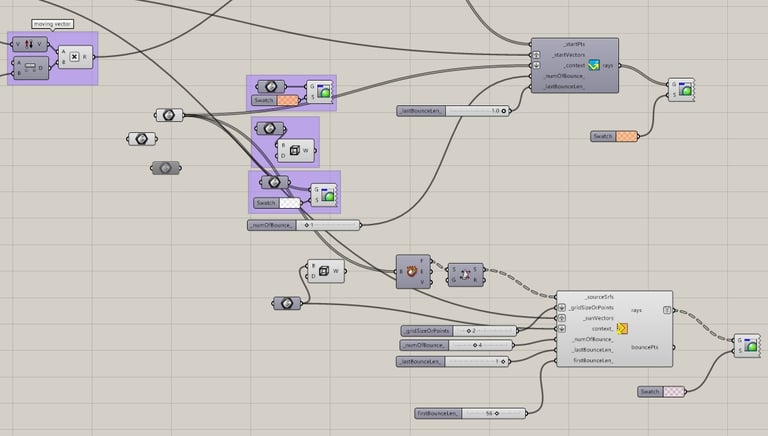Select the S/G component after Deconstruct Brep
Viewport: 768px width, 436px height.
pos(465,275)
